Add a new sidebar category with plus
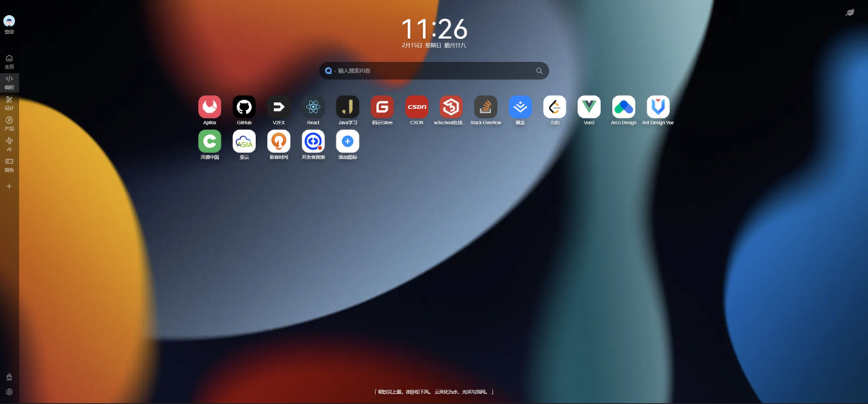 pos(9,186)
